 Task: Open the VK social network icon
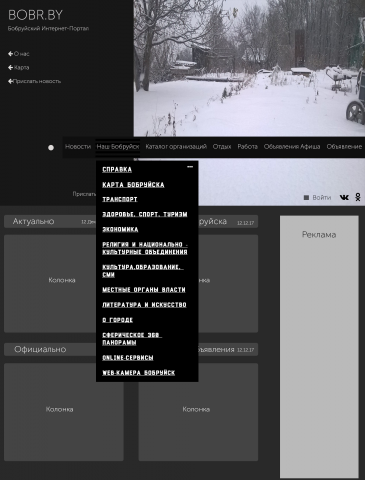344,197
